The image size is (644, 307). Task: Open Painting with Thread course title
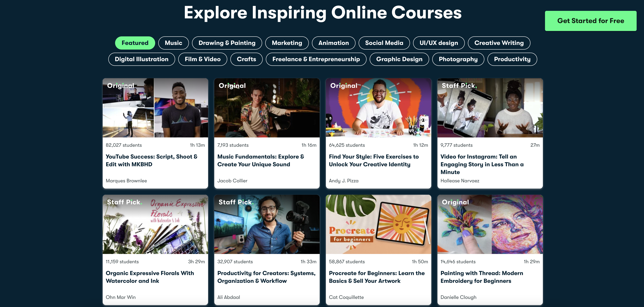click(481, 277)
